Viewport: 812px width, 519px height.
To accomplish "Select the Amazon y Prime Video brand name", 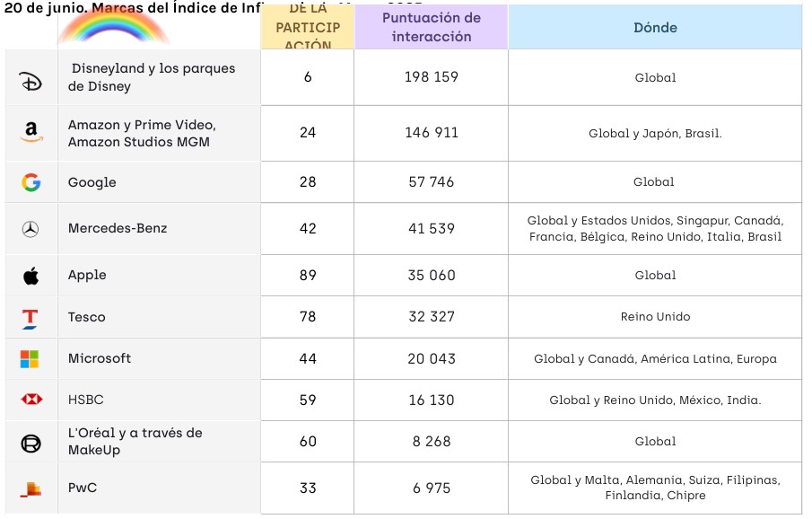I will pos(142,133).
